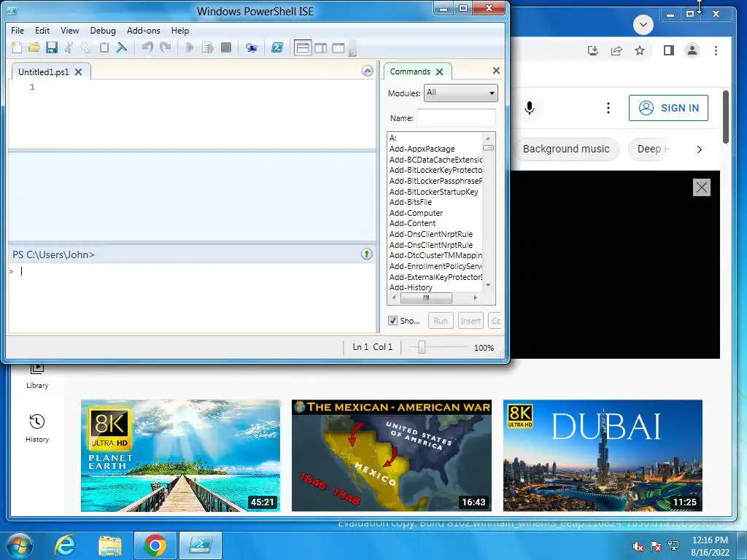
Task: Open the Add-ons menu
Action: click(x=144, y=31)
